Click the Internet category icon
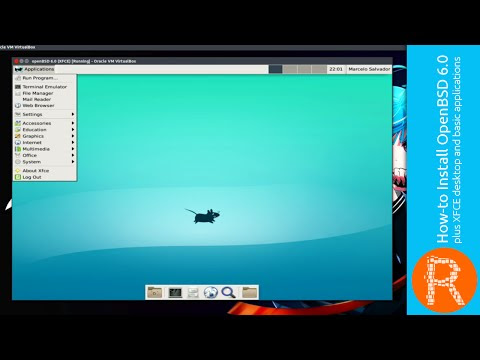The height and width of the screenshot is (360, 480). [x=18, y=142]
